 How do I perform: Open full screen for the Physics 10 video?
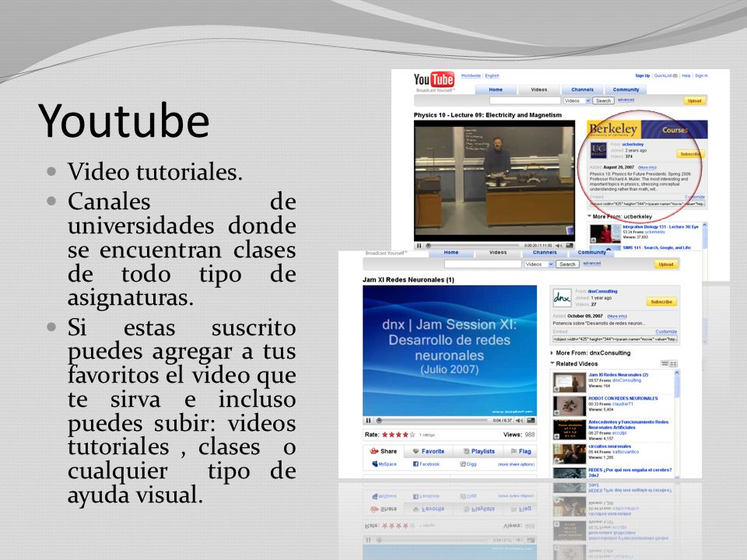coord(570,246)
